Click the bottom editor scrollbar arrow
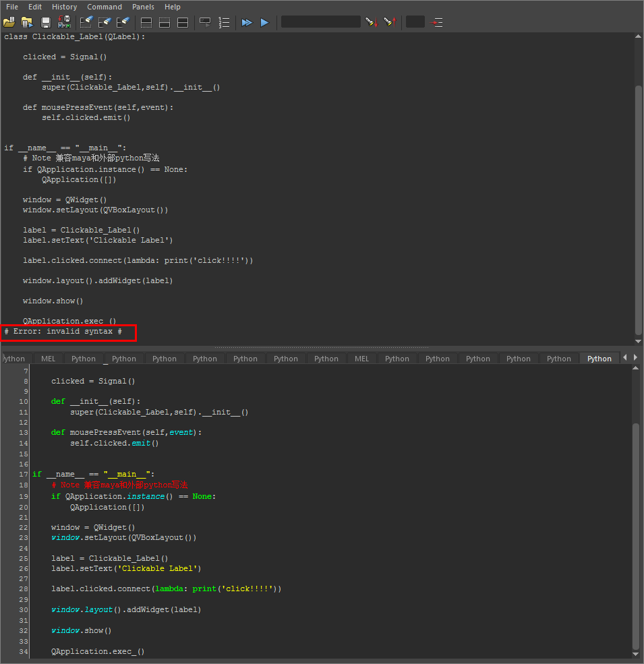644x664 pixels. click(635, 653)
